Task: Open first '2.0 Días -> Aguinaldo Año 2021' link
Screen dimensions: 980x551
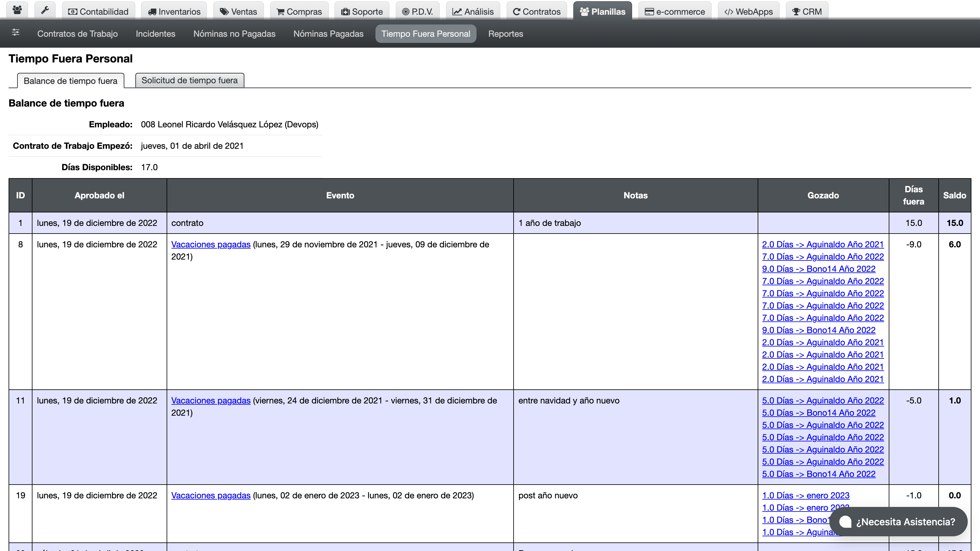Action: 823,245
